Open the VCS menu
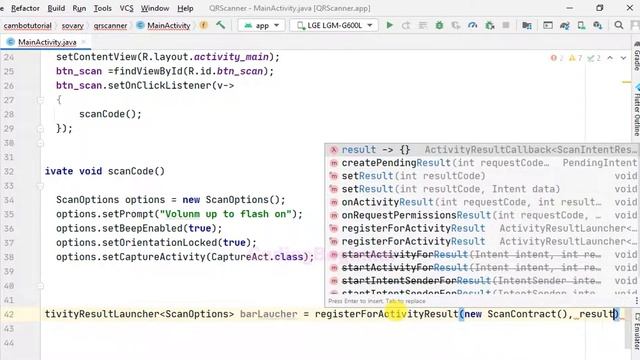Viewport: 640px width, 360px height. [126, 8]
